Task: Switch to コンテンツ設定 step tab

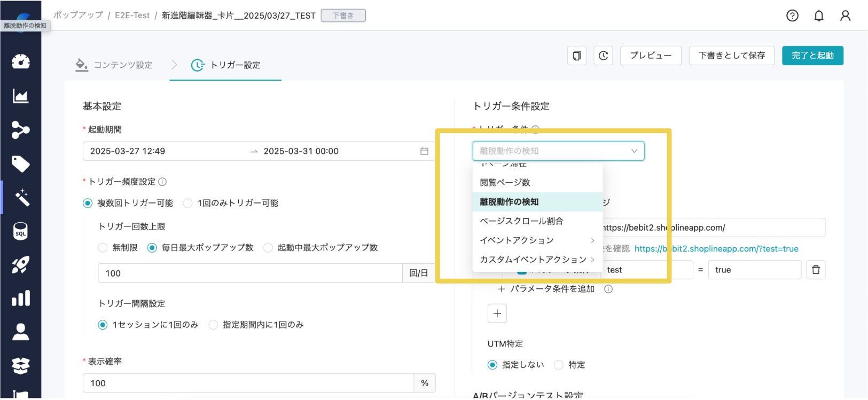Action: (x=114, y=65)
